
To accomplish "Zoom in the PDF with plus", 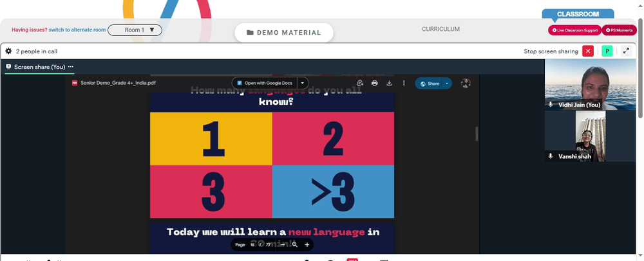I will click(307, 245).
